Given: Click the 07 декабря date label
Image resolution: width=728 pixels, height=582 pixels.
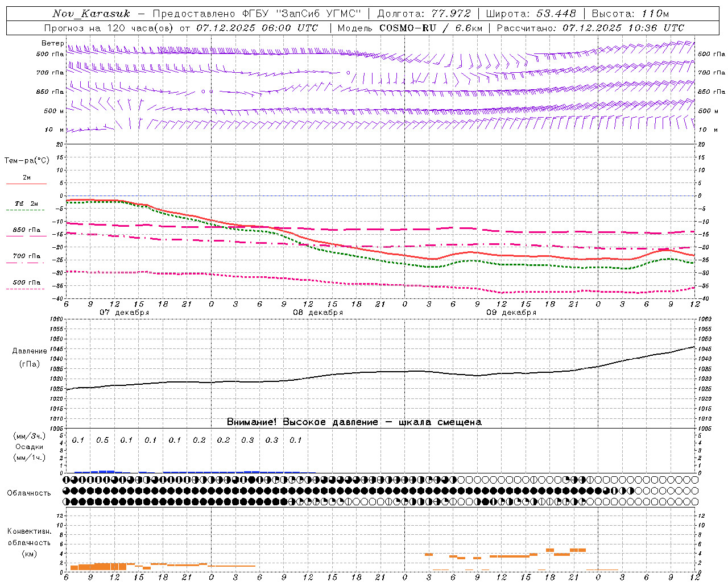Looking at the screenshot, I should tap(125, 313).
